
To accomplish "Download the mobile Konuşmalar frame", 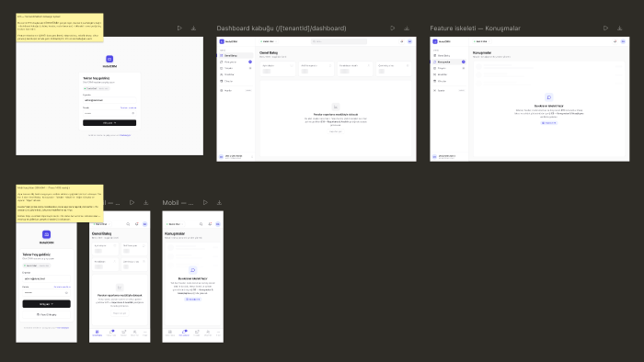I will [219, 202].
